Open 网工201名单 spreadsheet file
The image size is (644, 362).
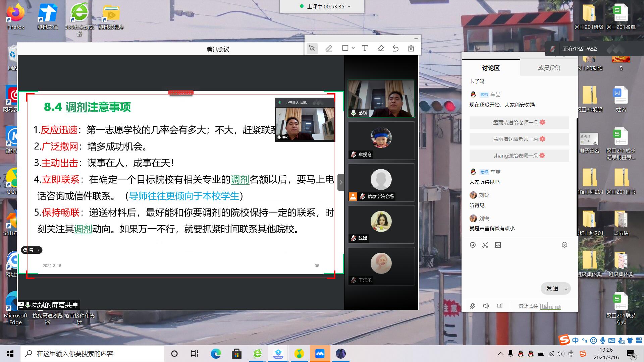621,17
